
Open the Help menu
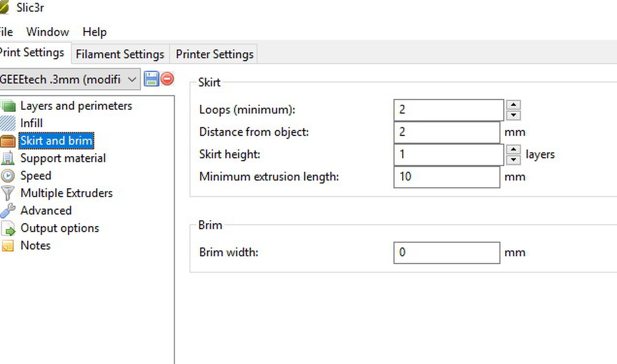click(94, 32)
